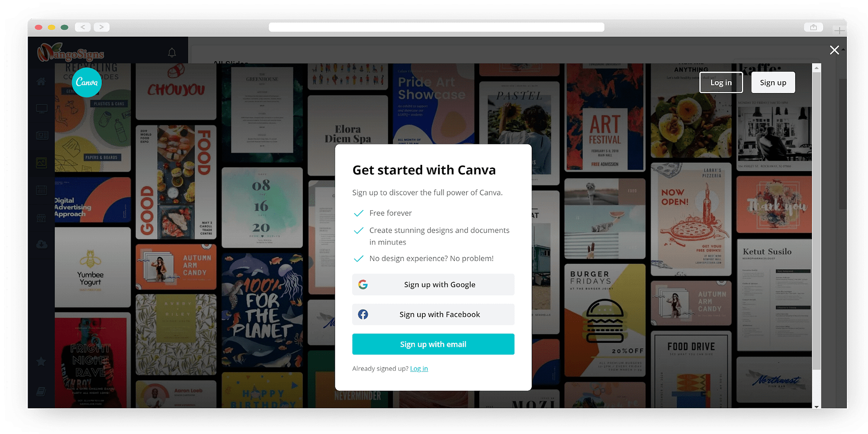Click the circular Canva logo badge

(x=86, y=82)
